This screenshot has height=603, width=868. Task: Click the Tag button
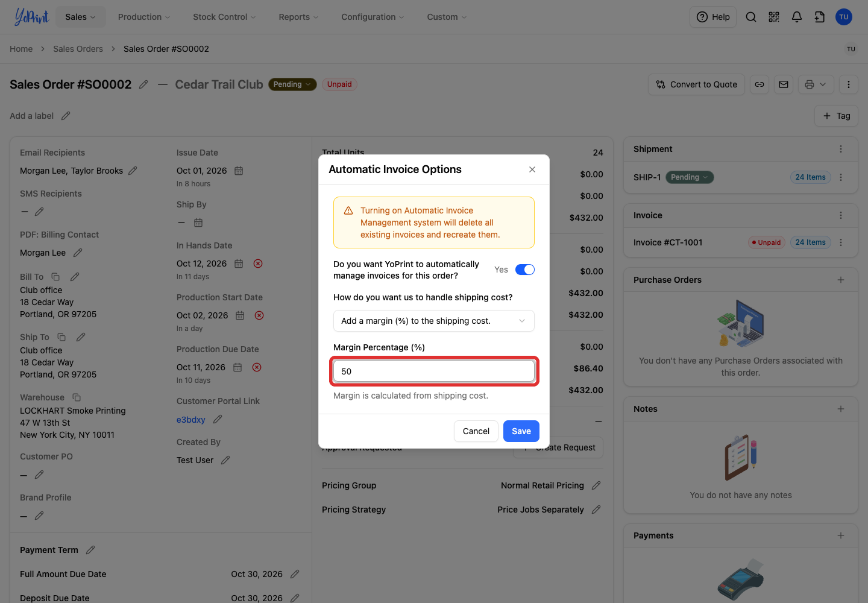click(x=837, y=116)
